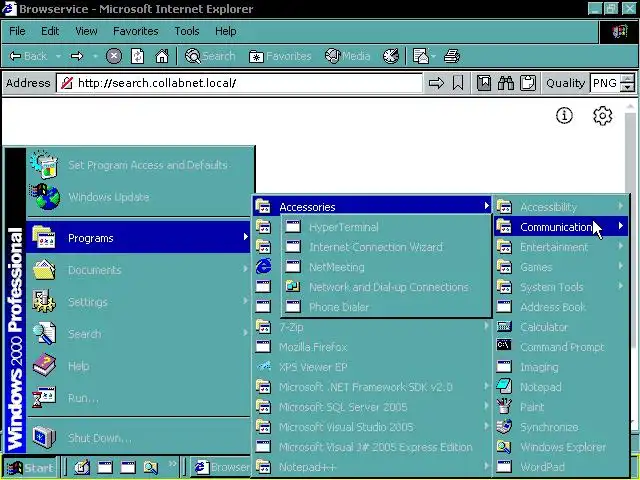640x480 pixels.
Task: Click the bookmark icon beside Go arrow
Action: click(458, 83)
